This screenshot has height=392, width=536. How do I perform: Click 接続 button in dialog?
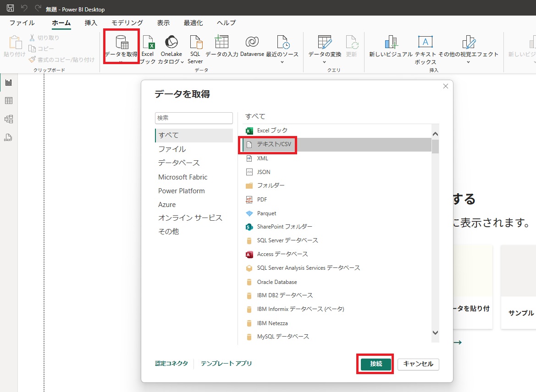[376, 364]
